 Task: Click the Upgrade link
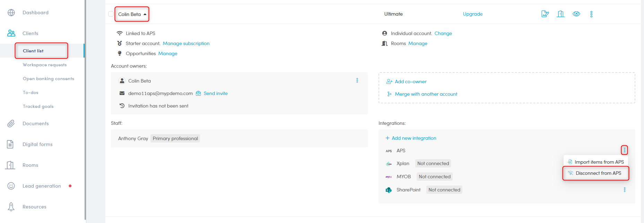[x=472, y=14]
